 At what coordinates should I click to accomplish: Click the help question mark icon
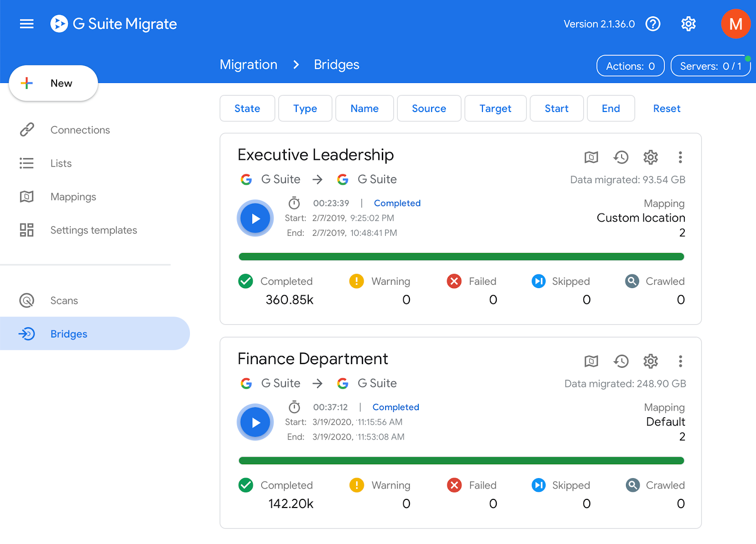(653, 24)
